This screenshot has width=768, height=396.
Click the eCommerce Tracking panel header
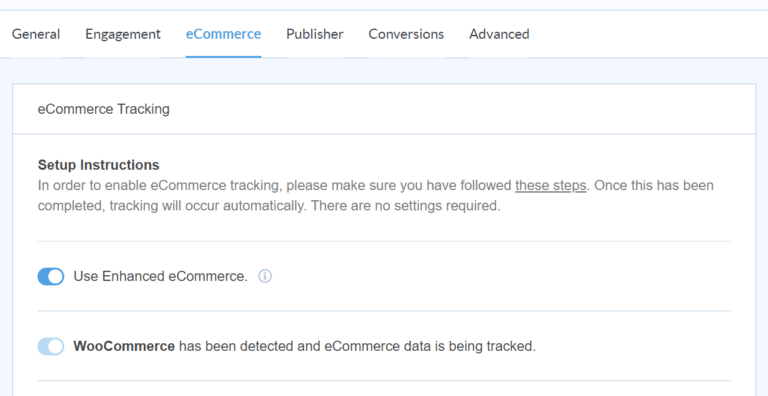pos(384,109)
